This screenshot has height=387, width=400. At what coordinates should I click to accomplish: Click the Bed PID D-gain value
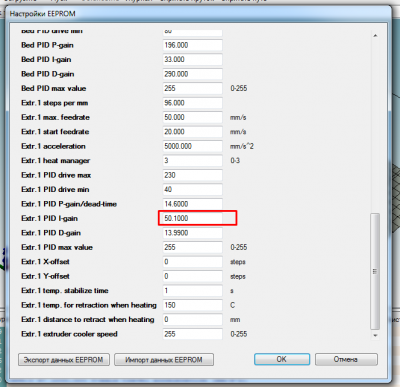point(193,74)
